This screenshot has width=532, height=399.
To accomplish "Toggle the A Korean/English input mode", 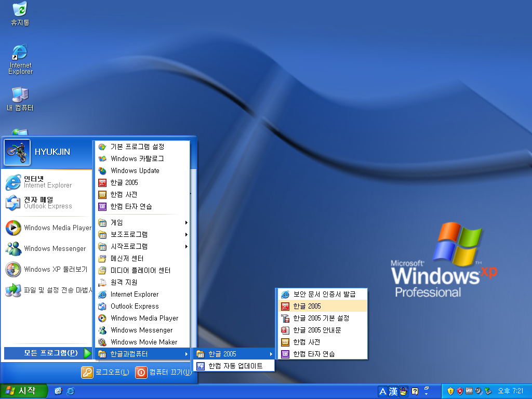I will [x=383, y=392].
